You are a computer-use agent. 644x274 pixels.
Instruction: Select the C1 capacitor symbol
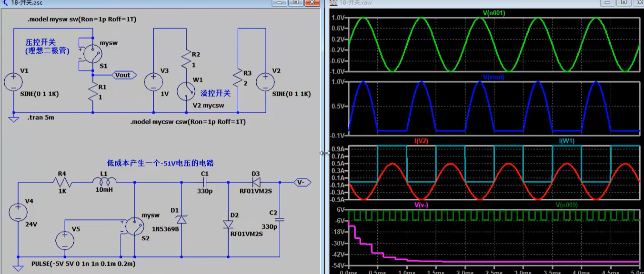205,182
